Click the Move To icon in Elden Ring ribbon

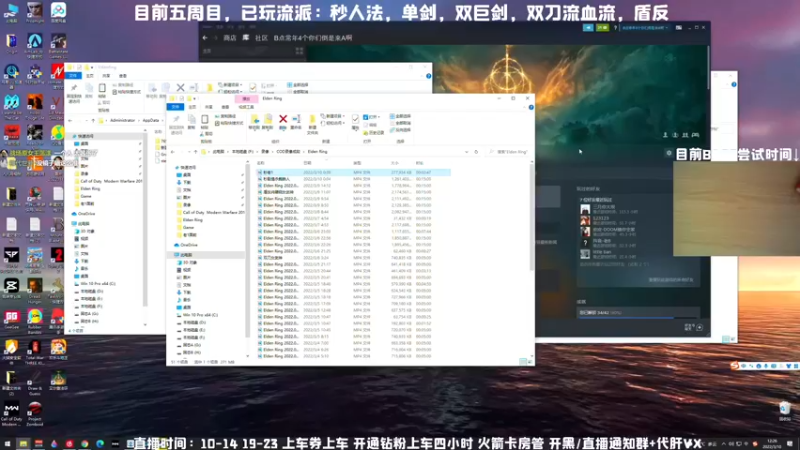point(254,119)
